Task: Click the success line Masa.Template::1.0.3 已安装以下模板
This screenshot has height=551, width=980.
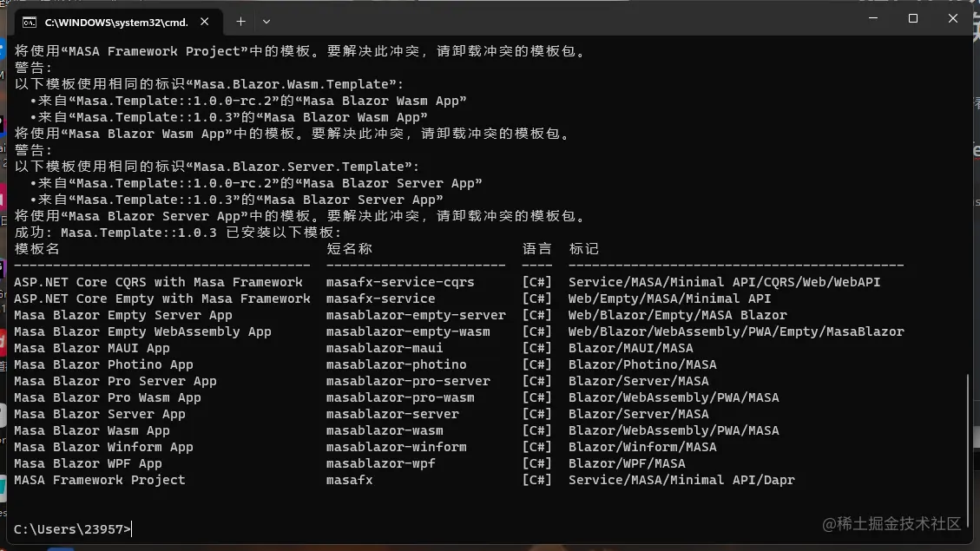Action: 178,233
